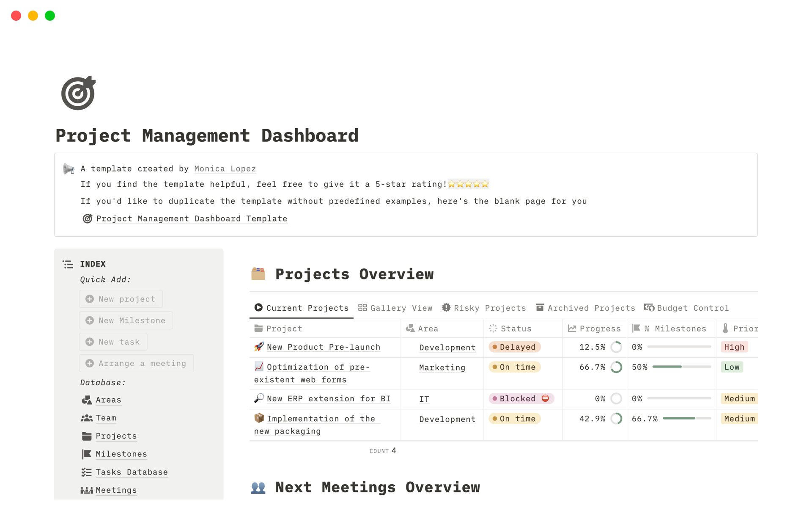This screenshot has width=812, height=508.
Task: Toggle the Blocked status on New ERP extension
Action: 520,398
